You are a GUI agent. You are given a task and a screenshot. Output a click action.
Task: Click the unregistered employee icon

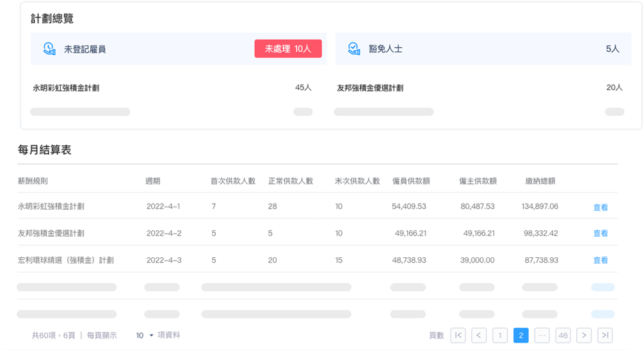coord(49,49)
